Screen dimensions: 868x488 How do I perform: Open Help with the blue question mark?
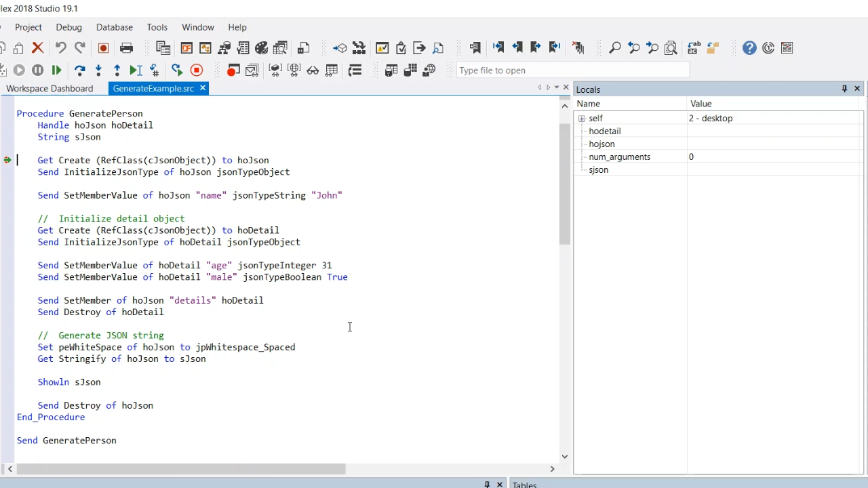749,48
